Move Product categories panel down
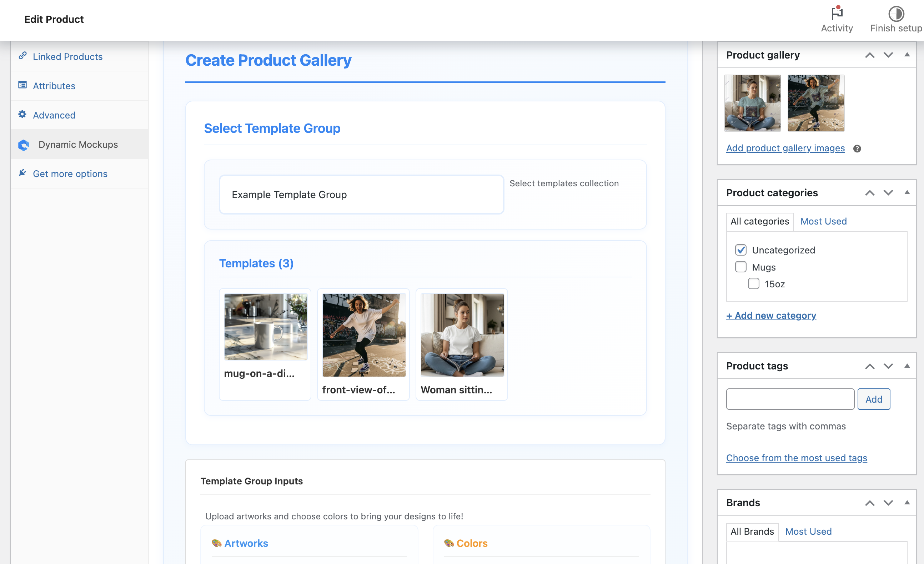Viewport: 924px width, 564px height. pyautogui.click(x=888, y=193)
